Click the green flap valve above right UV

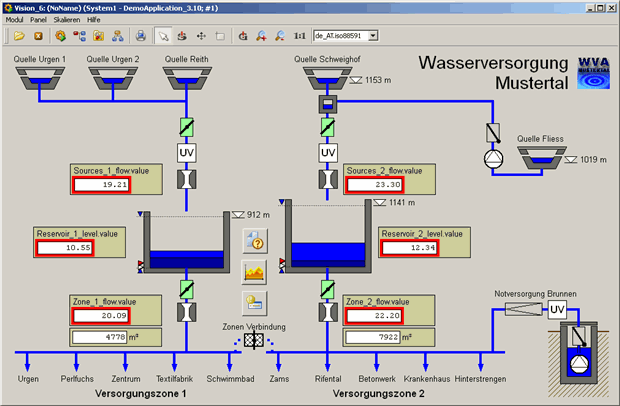tap(327, 127)
